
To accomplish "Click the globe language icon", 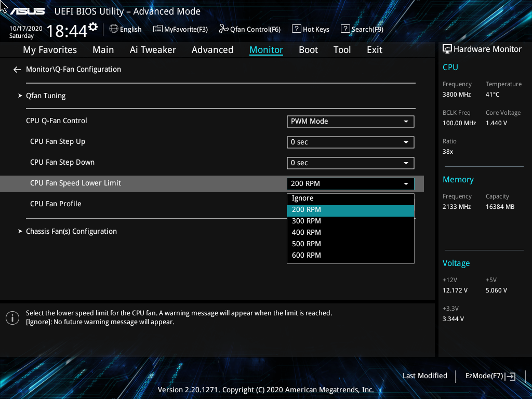I will 114,29.
